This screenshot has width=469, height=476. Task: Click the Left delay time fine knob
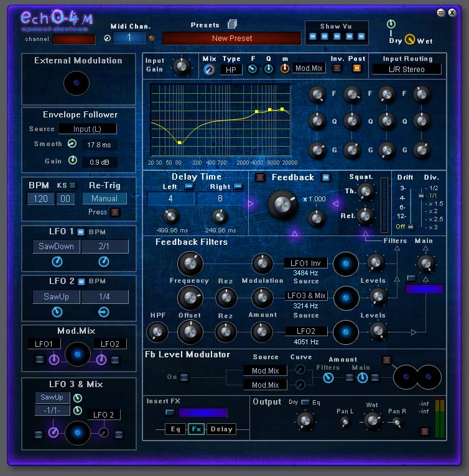point(171,216)
